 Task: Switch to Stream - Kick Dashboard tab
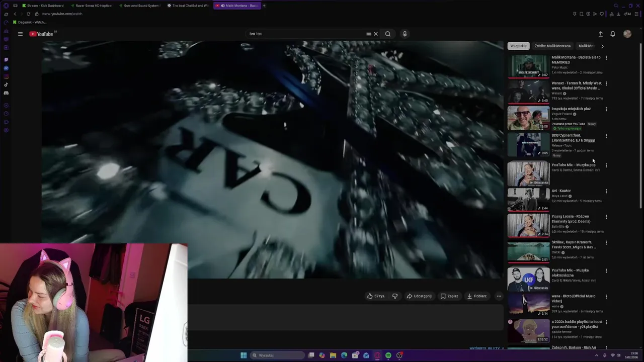tap(43, 6)
